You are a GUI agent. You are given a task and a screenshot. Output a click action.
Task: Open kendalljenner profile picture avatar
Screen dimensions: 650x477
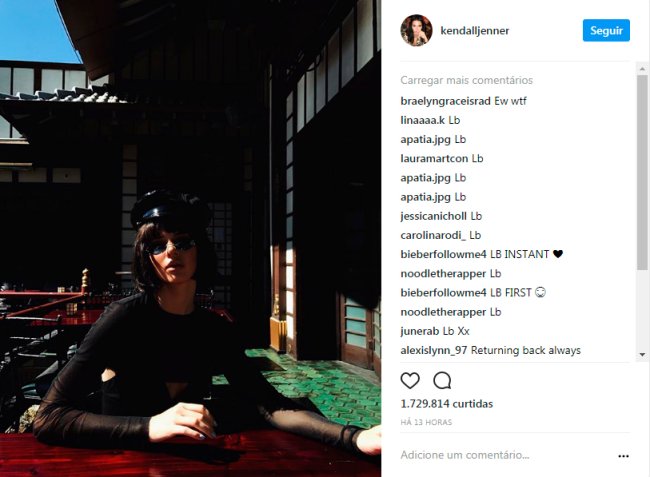(416, 30)
